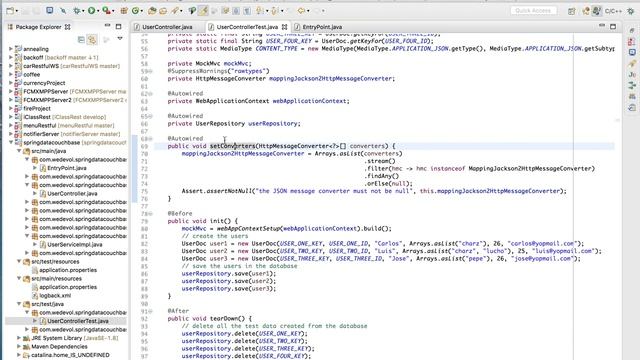This screenshot has height=360, width=640.
Task: Switch to the Java EE perspective icon
Action: pos(586,11)
